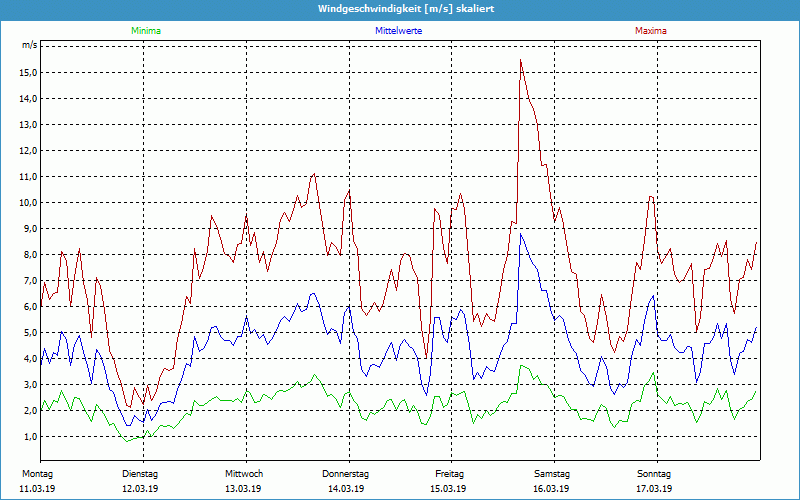The height and width of the screenshot is (500, 800).
Task: Select the red 'Maxima' legend label
Action: click(x=651, y=31)
